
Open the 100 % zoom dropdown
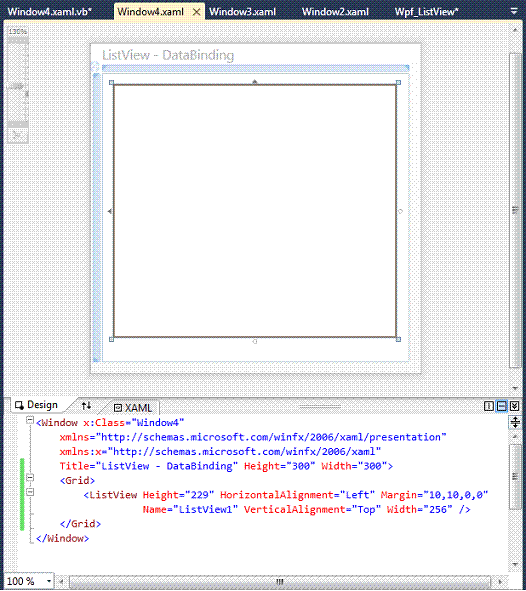[49, 581]
